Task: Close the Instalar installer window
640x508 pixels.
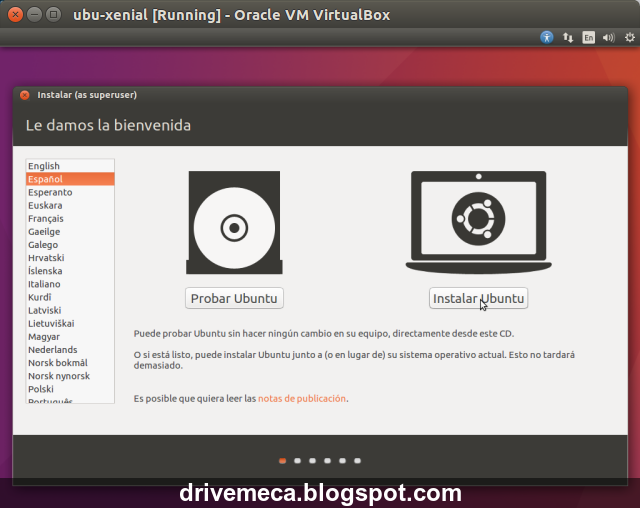Action: point(25,95)
